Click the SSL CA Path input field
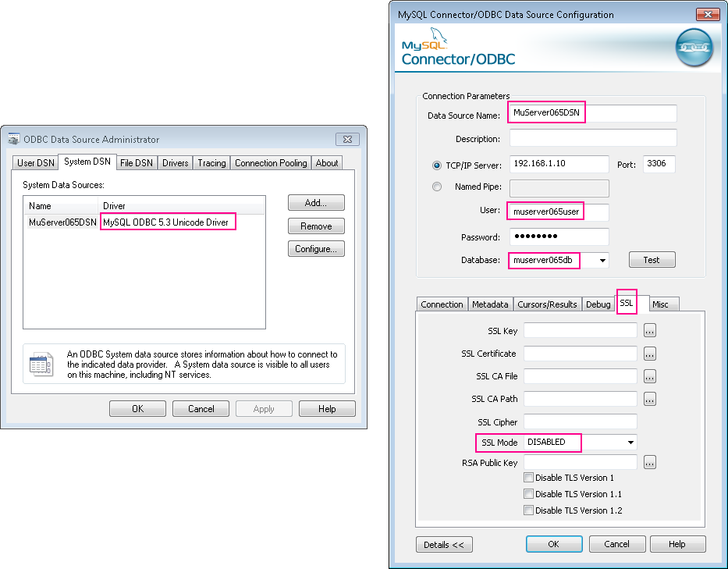This screenshot has height=569, width=728. point(581,399)
